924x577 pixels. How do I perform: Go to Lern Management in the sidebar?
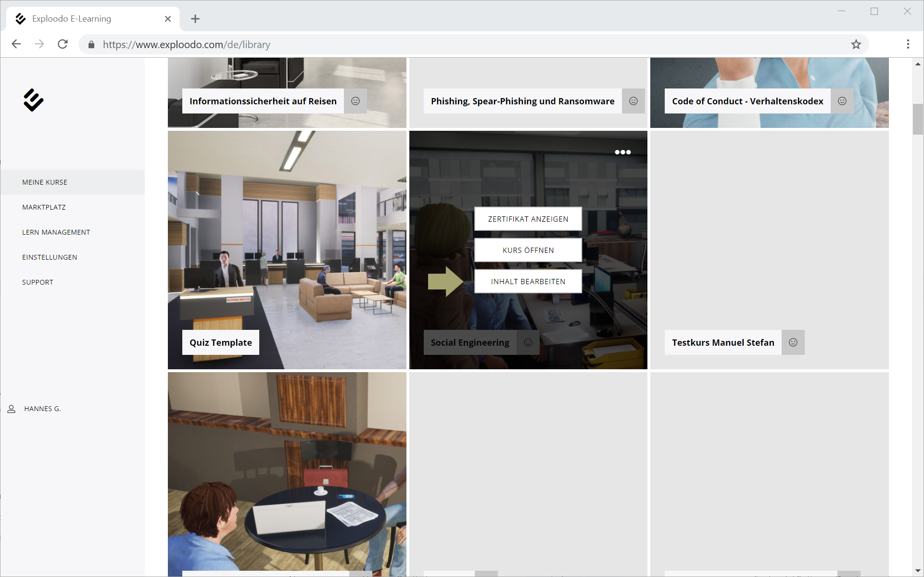click(56, 232)
